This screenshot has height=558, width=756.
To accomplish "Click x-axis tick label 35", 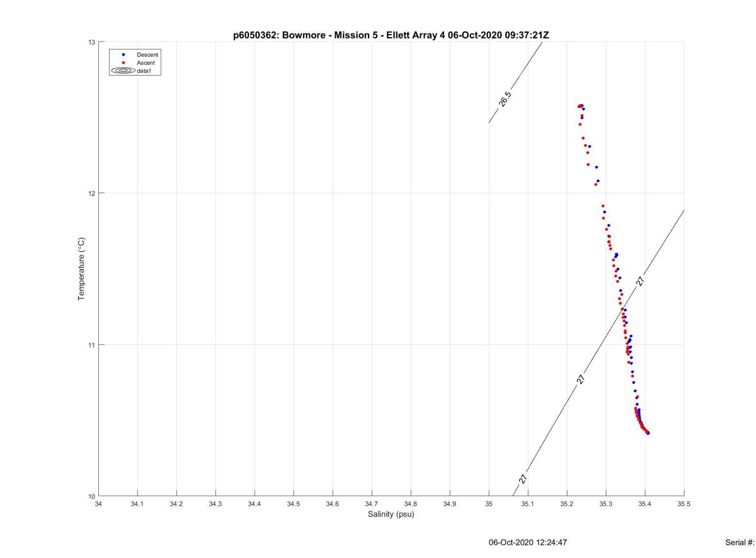I will 489,504.
